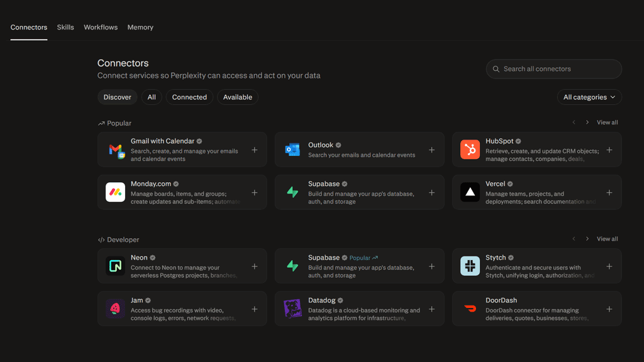Click the Stytch logo icon
644x362 pixels.
coord(470,266)
